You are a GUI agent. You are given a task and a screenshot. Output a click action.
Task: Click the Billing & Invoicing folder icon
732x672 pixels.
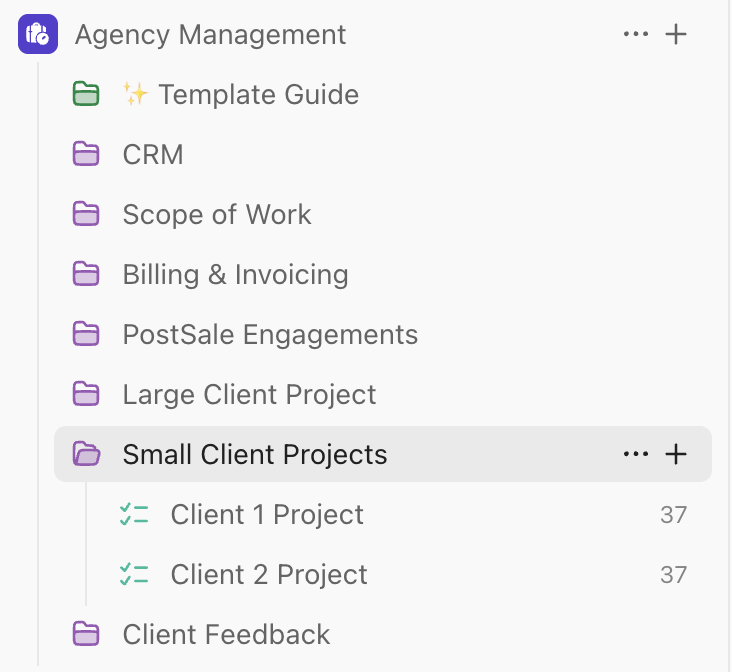[x=87, y=275]
